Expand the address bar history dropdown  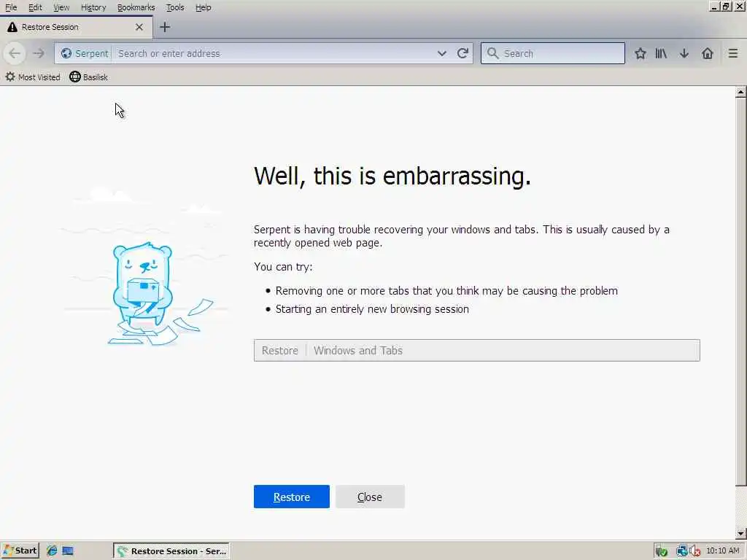pos(441,53)
